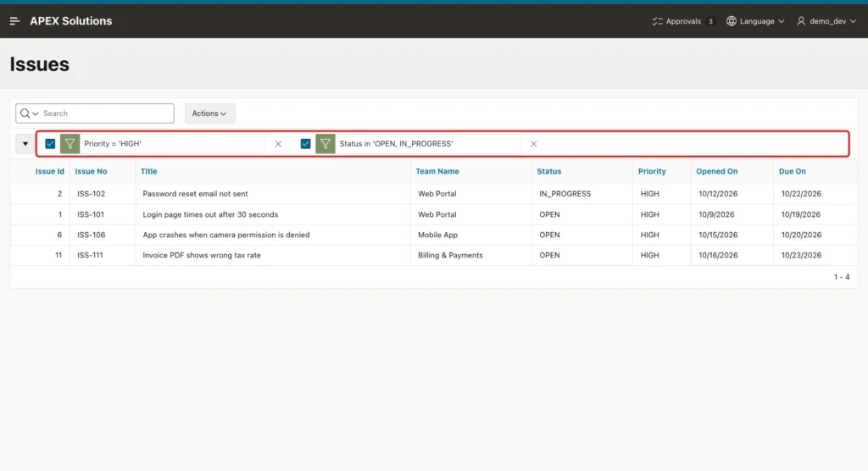Click the 10/22/2026 due date cell
The height and width of the screenshot is (471, 868).
[x=801, y=194]
